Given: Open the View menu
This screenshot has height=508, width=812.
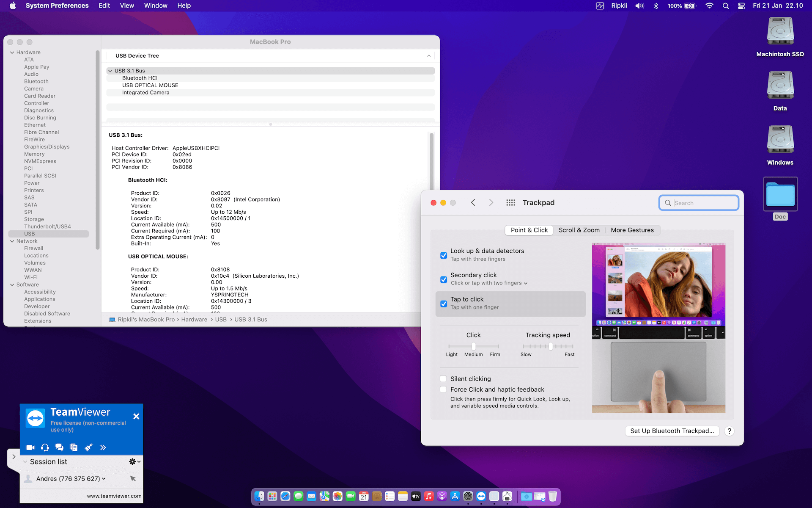Looking at the screenshot, I should (127, 6).
